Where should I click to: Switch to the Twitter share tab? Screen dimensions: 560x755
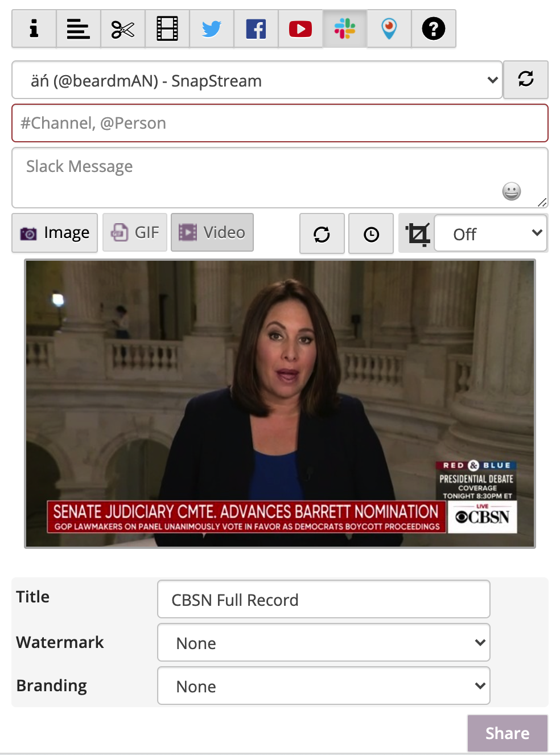[212, 28]
